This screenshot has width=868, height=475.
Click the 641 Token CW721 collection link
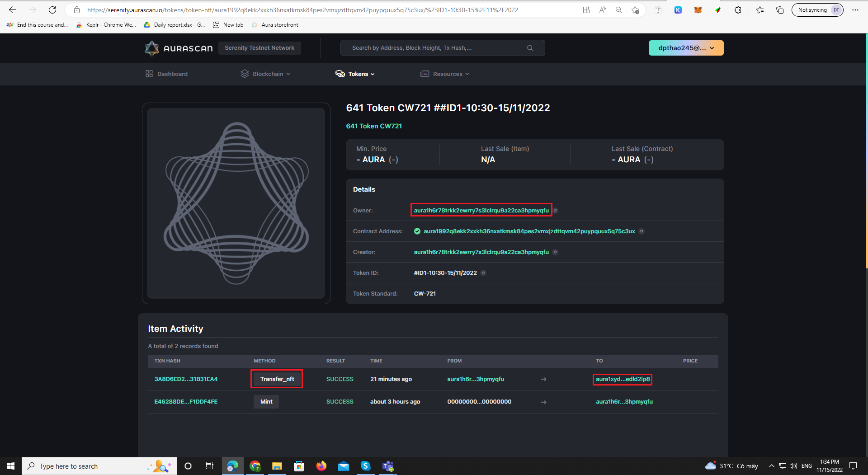tap(374, 126)
